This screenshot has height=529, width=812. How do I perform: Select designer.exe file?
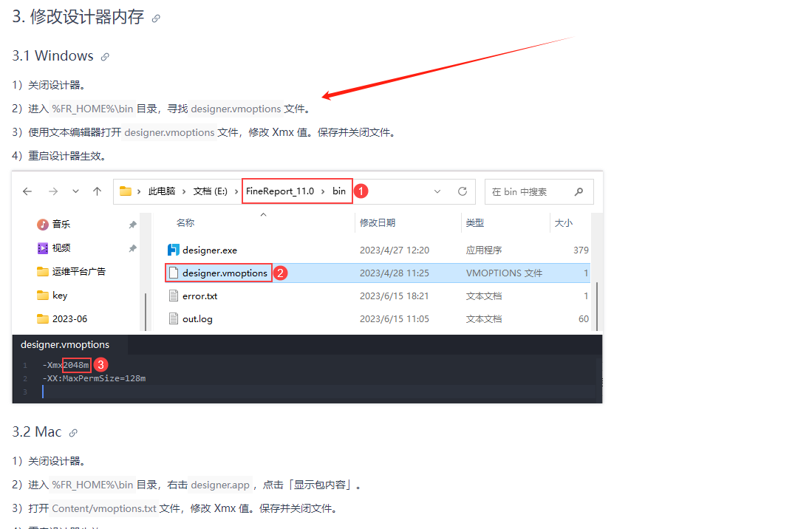click(x=210, y=250)
